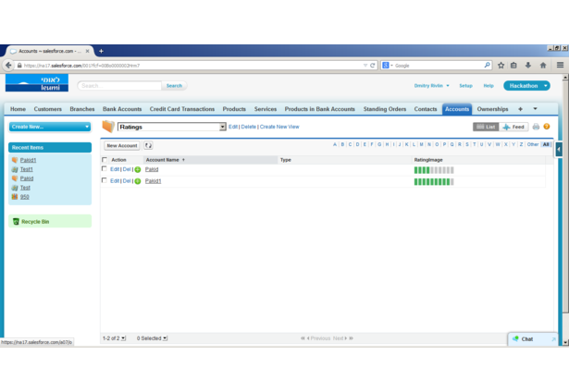Image resolution: width=569 pixels, height=392 pixels.
Task: Open a new browser tab with the plus button
Action: pos(101,51)
